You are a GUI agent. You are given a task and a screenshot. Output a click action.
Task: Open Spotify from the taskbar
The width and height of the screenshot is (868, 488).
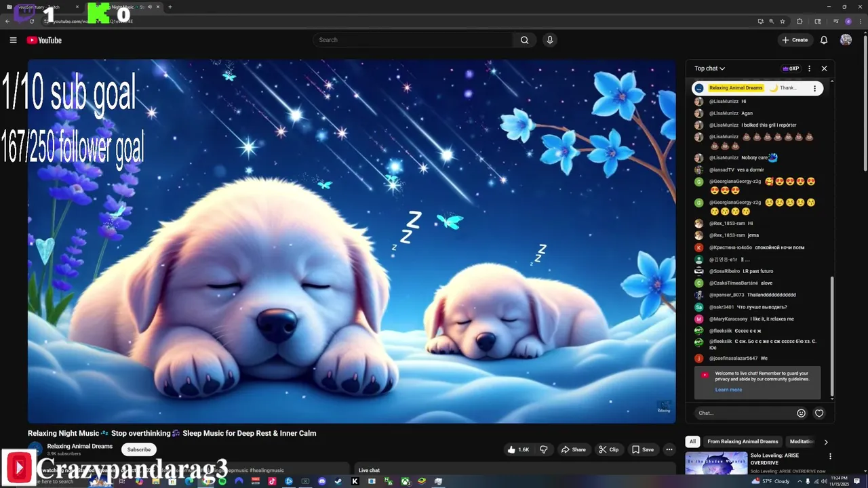click(x=222, y=481)
